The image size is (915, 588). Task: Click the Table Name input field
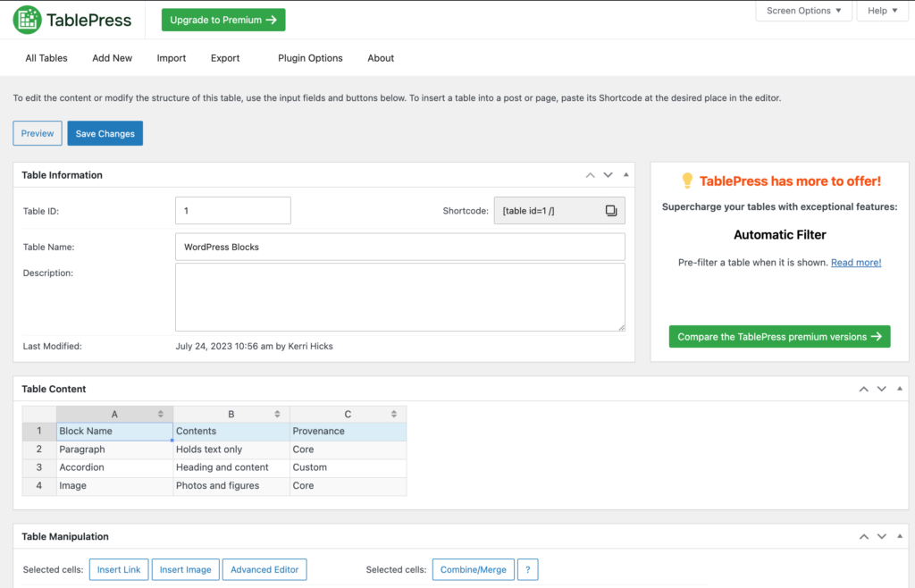click(400, 247)
